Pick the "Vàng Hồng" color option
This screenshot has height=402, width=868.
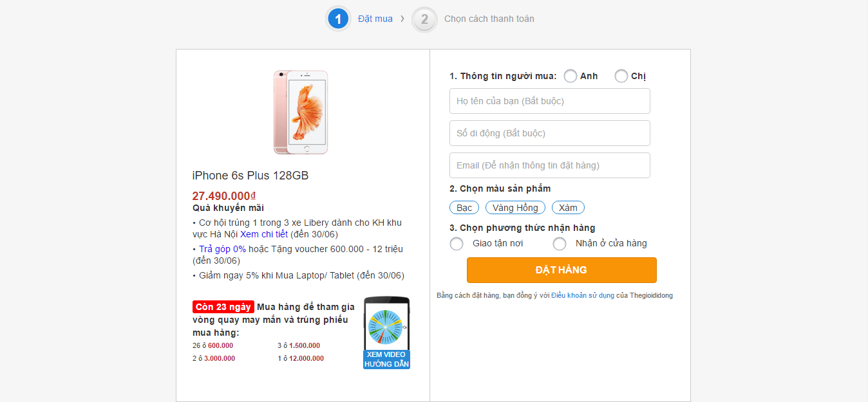coord(515,208)
